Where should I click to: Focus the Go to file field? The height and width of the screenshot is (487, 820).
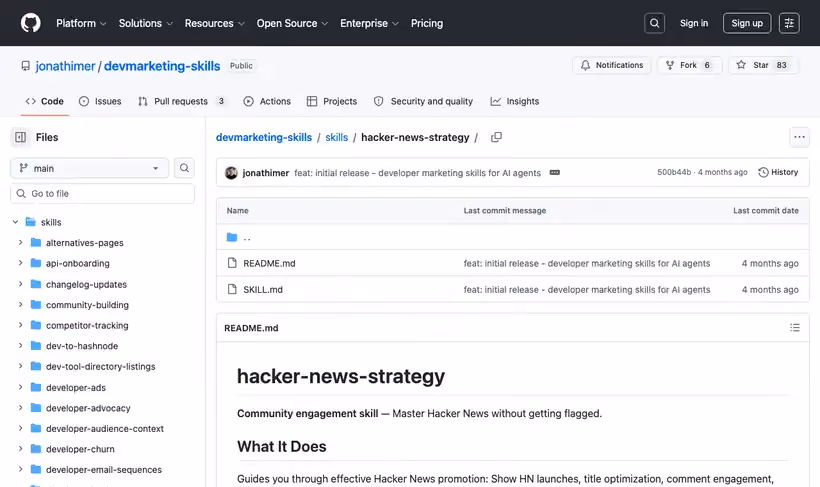(x=102, y=194)
